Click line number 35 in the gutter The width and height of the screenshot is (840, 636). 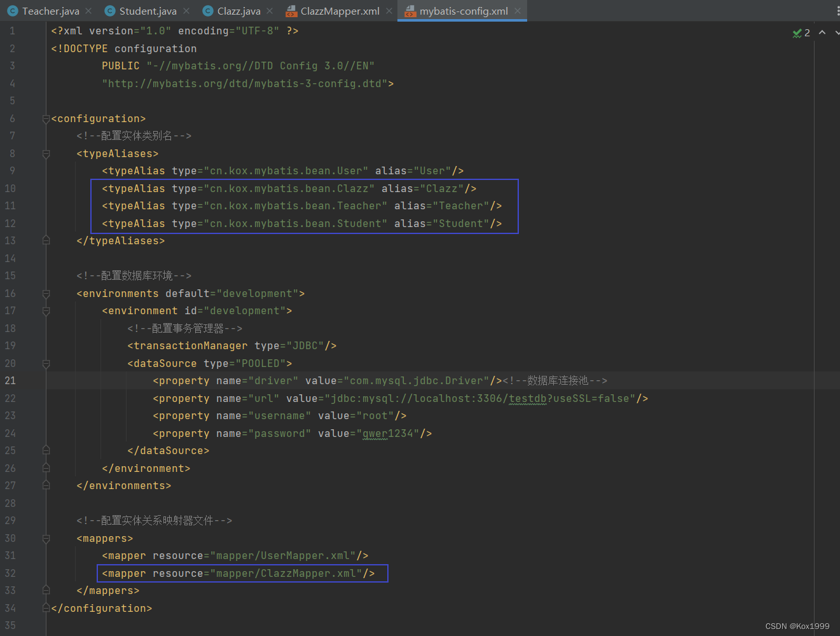tap(10, 625)
